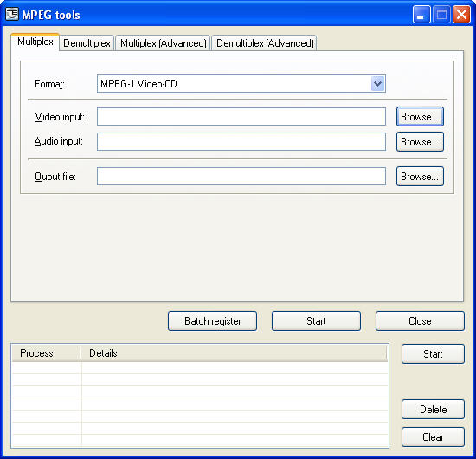Click Start next to Batch register
This screenshot has height=459, width=476.
point(316,320)
